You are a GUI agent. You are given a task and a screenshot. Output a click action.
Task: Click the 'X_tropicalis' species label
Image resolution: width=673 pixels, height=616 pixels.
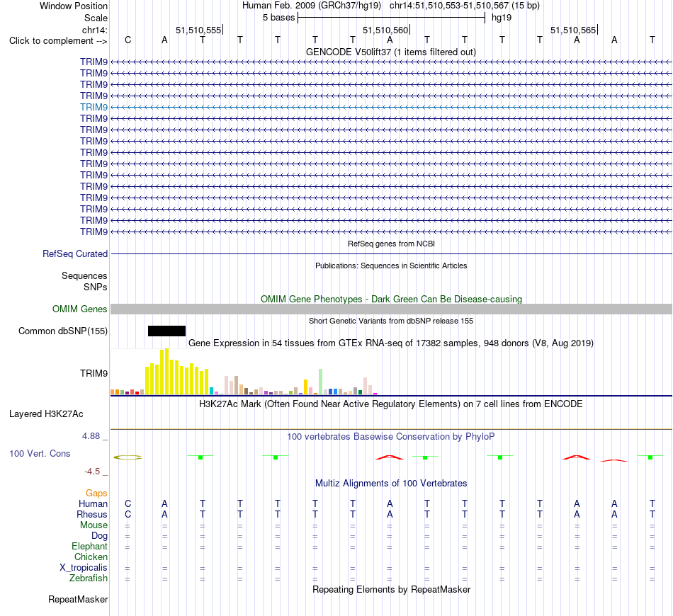pos(84,568)
